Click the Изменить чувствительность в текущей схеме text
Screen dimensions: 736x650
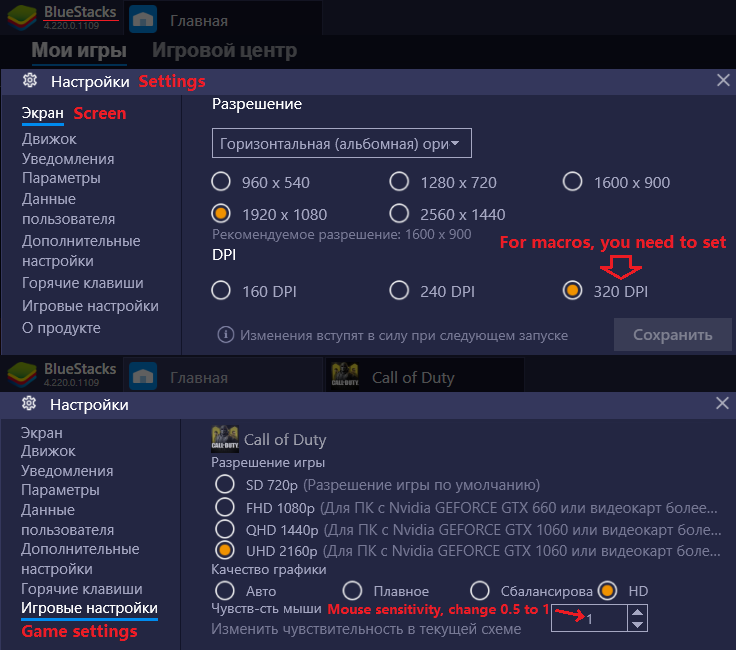pyautogui.click(x=366, y=629)
